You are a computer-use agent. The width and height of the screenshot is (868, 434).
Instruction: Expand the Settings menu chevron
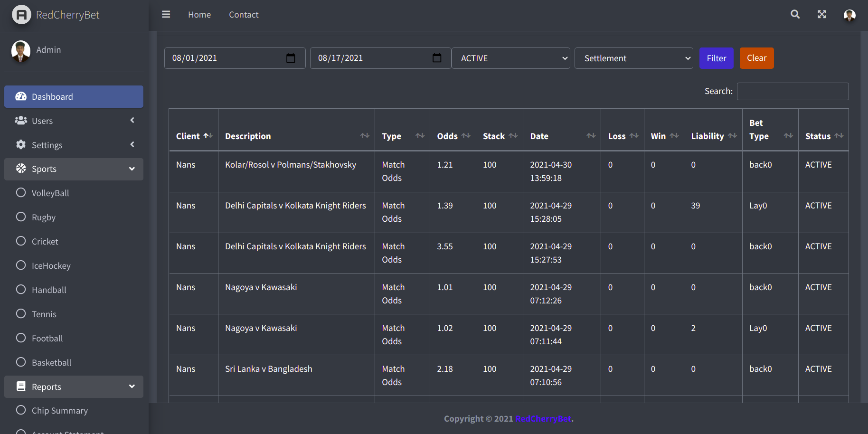click(132, 144)
